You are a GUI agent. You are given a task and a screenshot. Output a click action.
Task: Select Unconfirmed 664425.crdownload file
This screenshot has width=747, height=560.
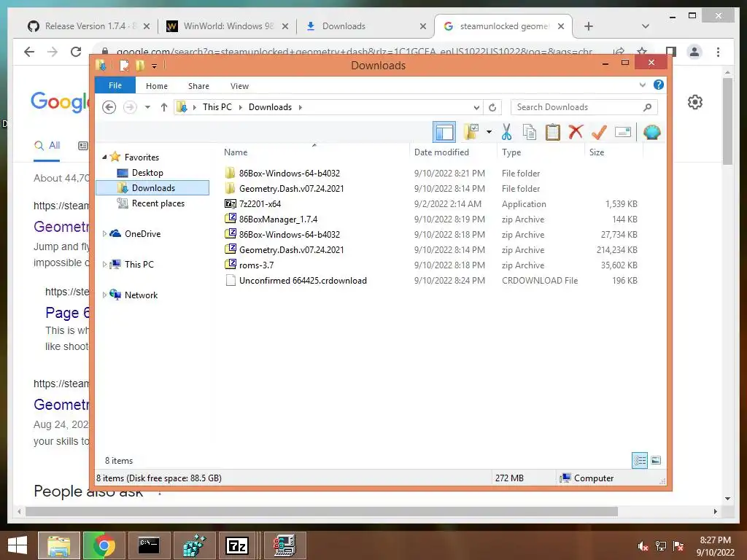[303, 281]
